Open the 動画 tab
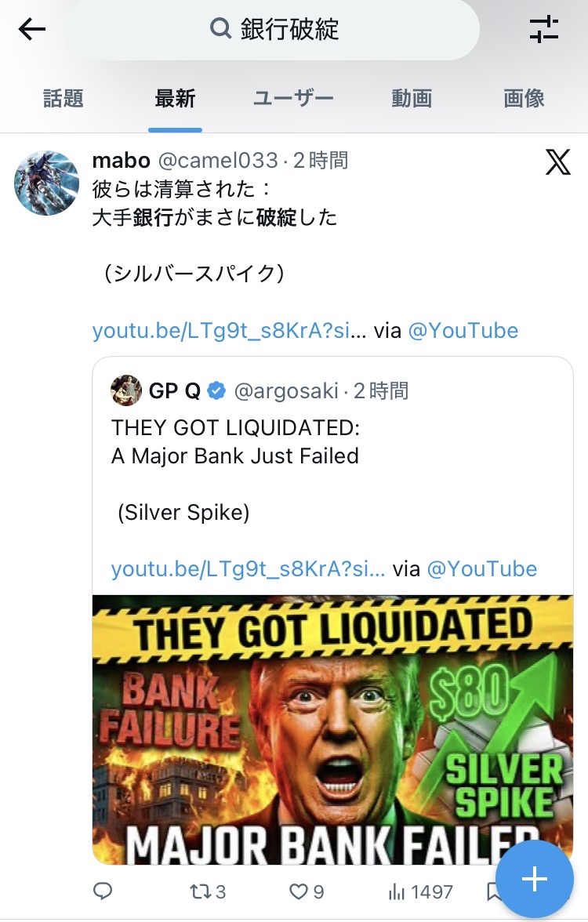 pyautogui.click(x=412, y=99)
